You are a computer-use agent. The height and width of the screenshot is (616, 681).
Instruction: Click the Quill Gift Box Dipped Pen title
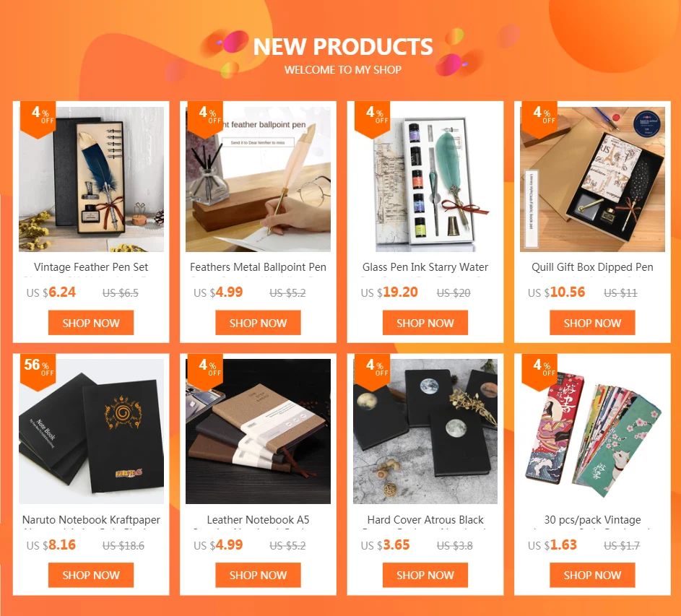[592, 267]
